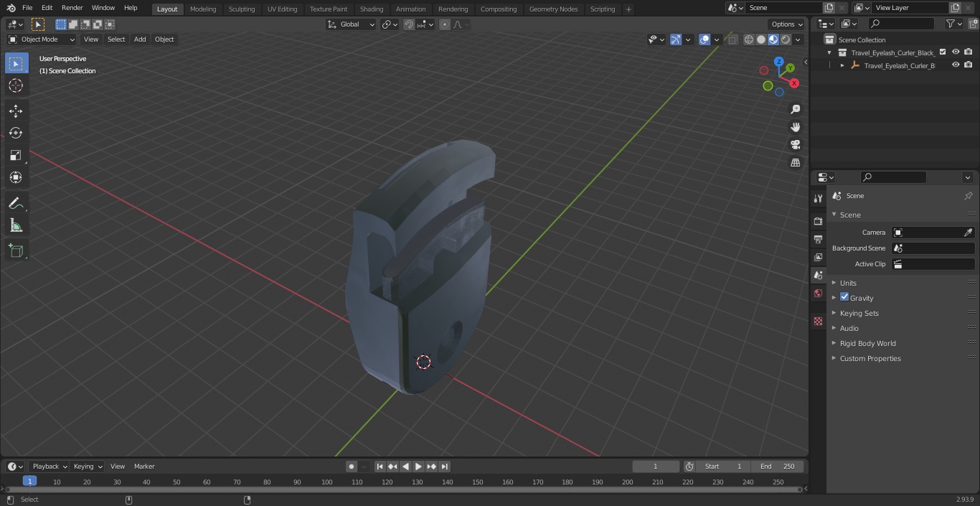Click the zoom viewport magnifier icon
Viewport: 980px width, 506px height.
[795, 109]
